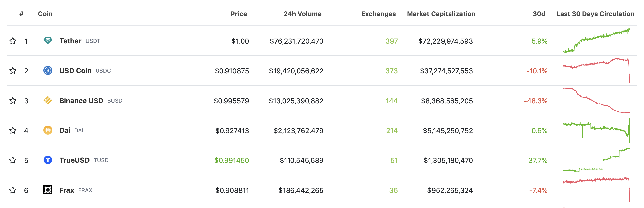The width and height of the screenshot is (644, 208).
Task: Click the Tether coin logo icon
Action: click(x=48, y=41)
